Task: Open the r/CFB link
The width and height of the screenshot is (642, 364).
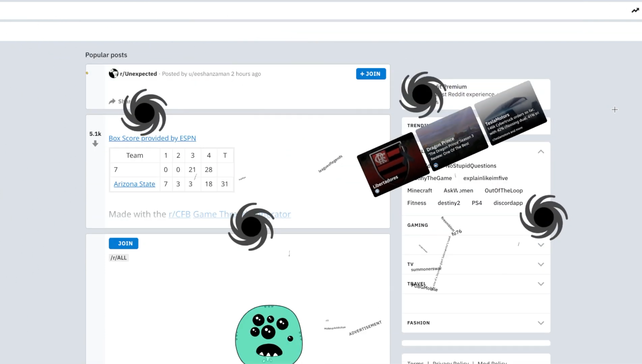Action: click(179, 214)
